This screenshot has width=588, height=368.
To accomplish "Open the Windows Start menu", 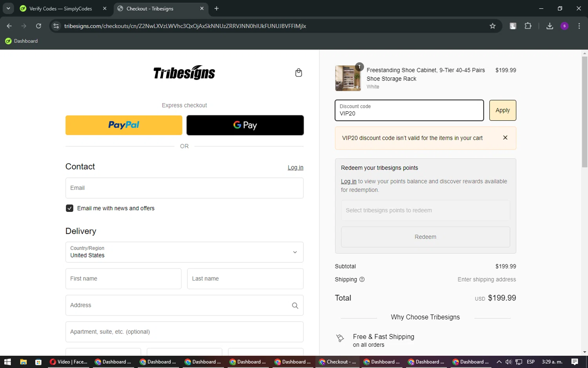I will (x=7, y=362).
